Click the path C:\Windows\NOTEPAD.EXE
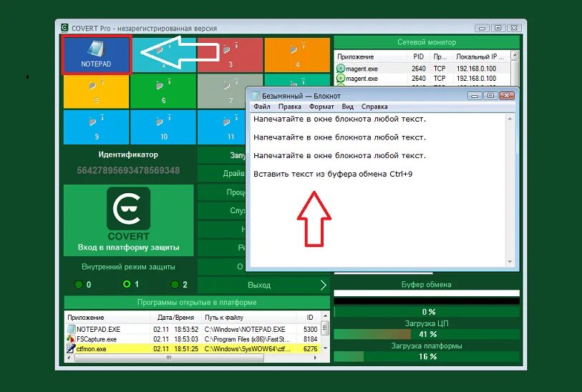Screen dimensions: 582x392 [245, 329]
